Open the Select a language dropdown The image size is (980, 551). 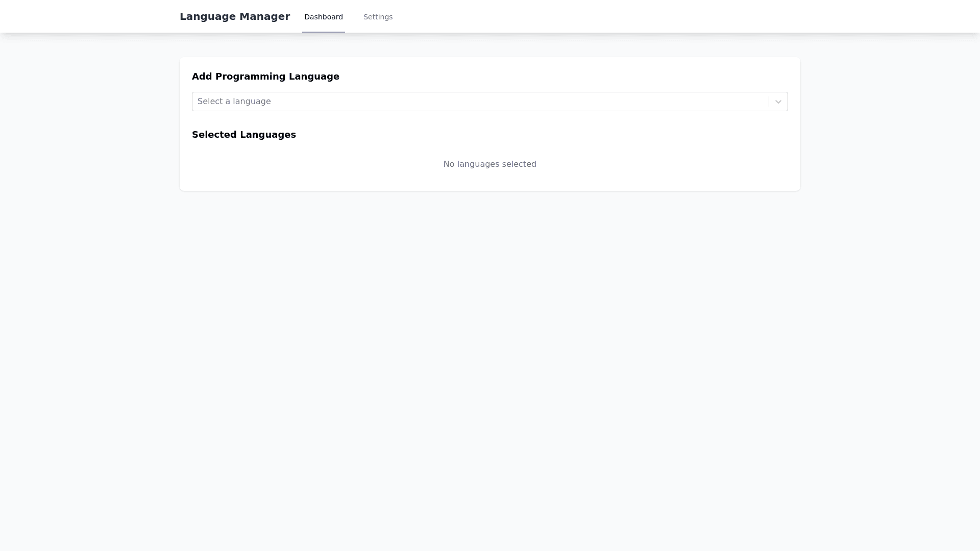point(480,102)
